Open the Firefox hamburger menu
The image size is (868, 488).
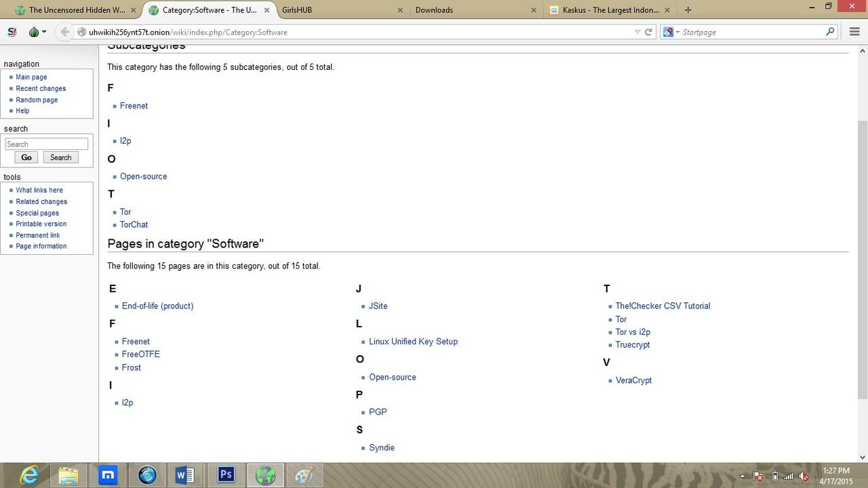click(x=854, y=32)
